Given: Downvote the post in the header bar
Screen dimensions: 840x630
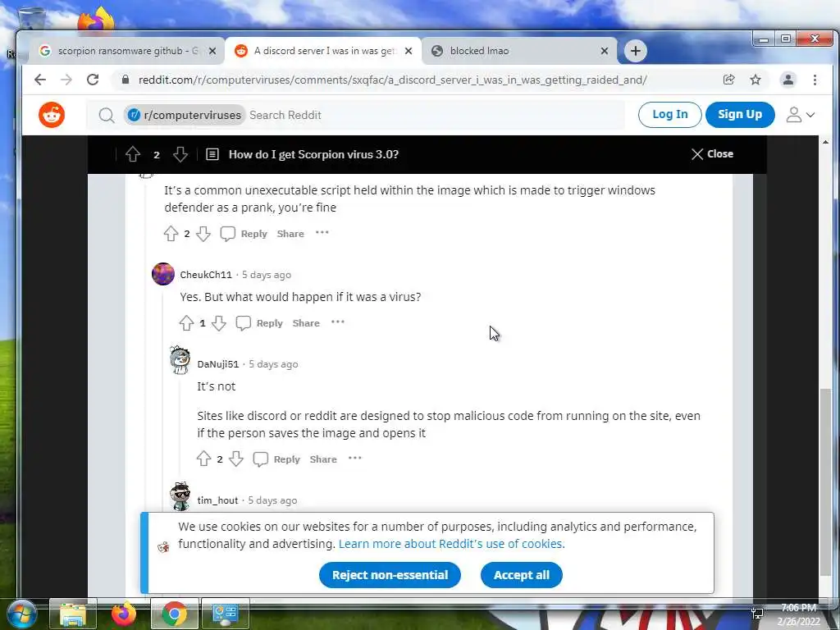Looking at the screenshot, I should (x=180, y=154).
